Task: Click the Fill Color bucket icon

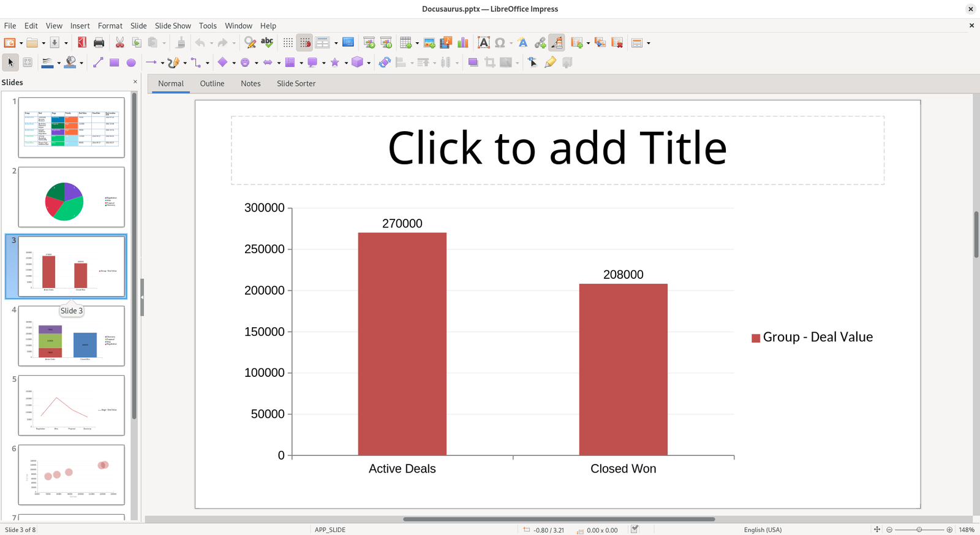Action: (70, 62)
